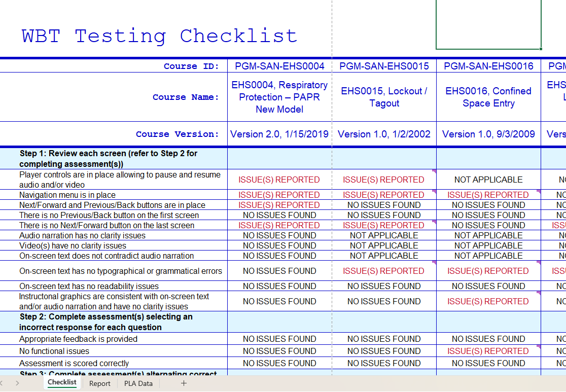Select EHS0016 last screen NO ISSUES FOUND cell
The height and width of the screenshot is (392, 566).
(x=488, y=225)
